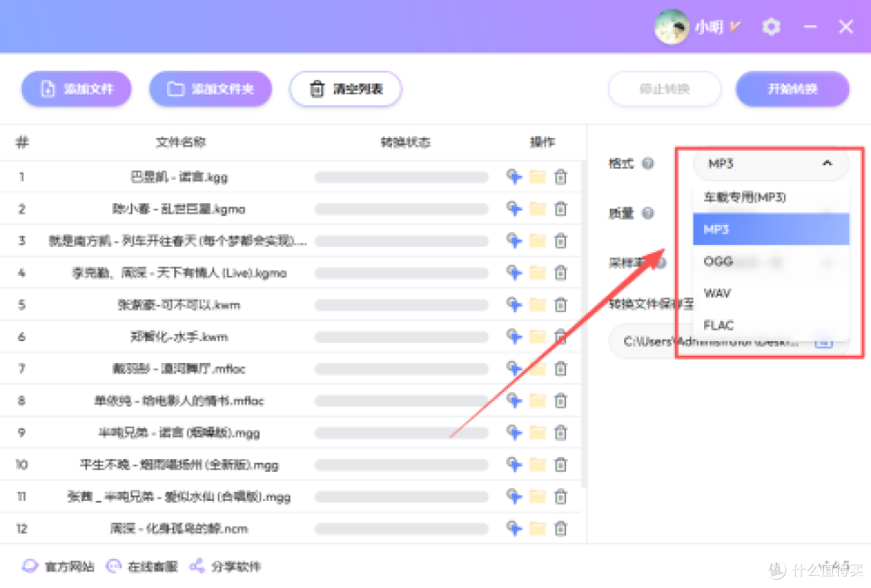Convert row 4 天下有情人 (Live).kgma
871x588 pixels.
click(x=514, y=273)
